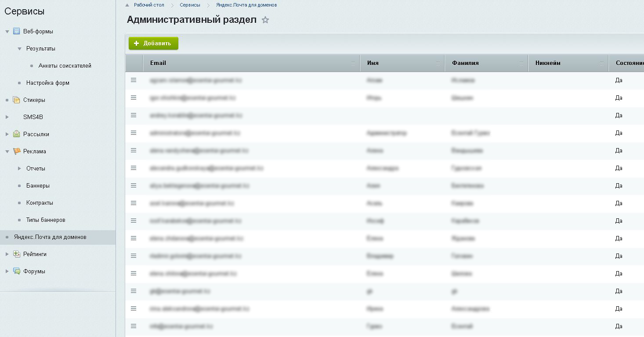Viewport: 644px width, 337px height.
Task: Open Анкеты соискателей in sidebar
Action: coord(65,66)
